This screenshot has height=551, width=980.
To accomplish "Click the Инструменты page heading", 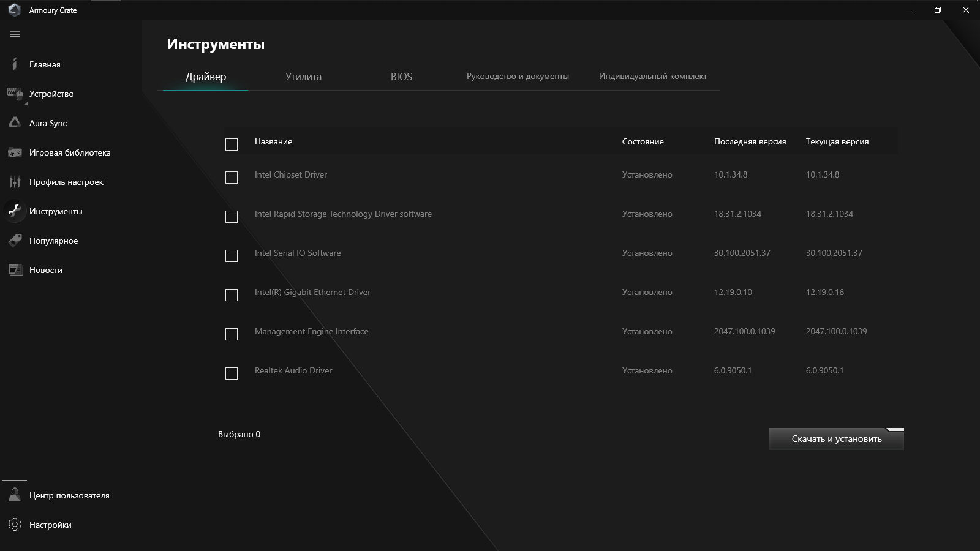I will pos(216,44).
